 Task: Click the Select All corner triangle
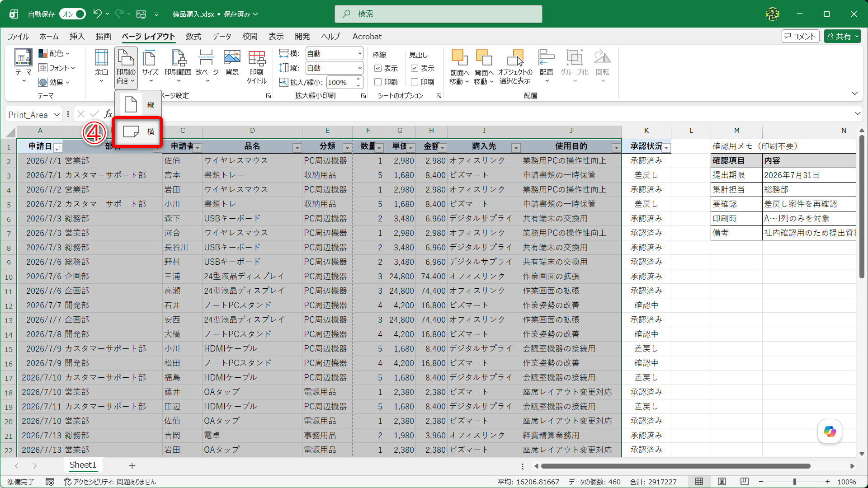10,132
